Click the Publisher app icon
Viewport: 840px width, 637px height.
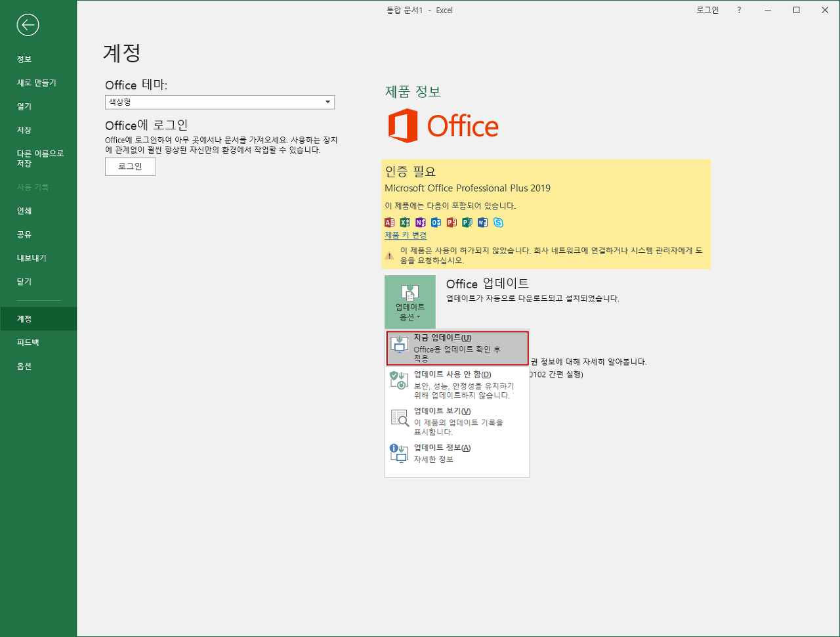467,223
